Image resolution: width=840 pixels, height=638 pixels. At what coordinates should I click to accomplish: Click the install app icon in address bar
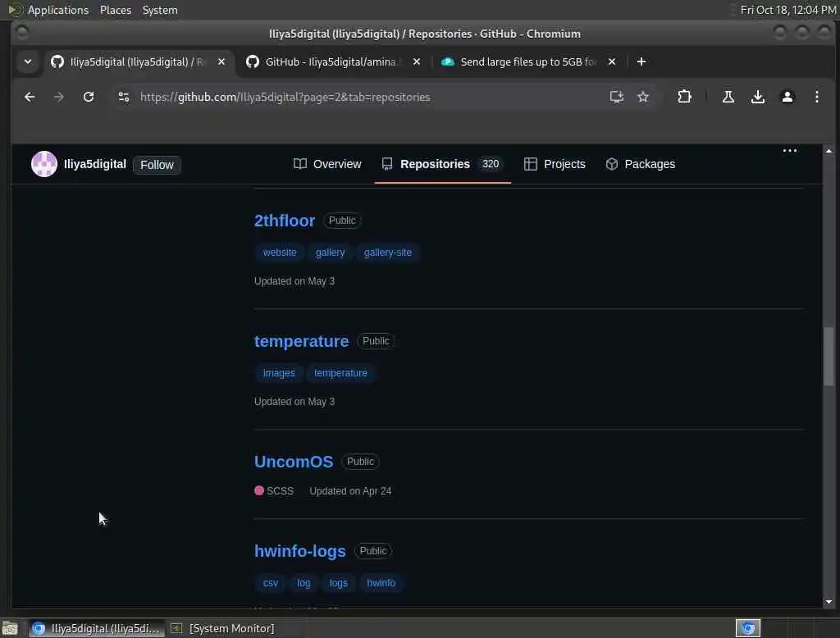[x=617, y=97]
